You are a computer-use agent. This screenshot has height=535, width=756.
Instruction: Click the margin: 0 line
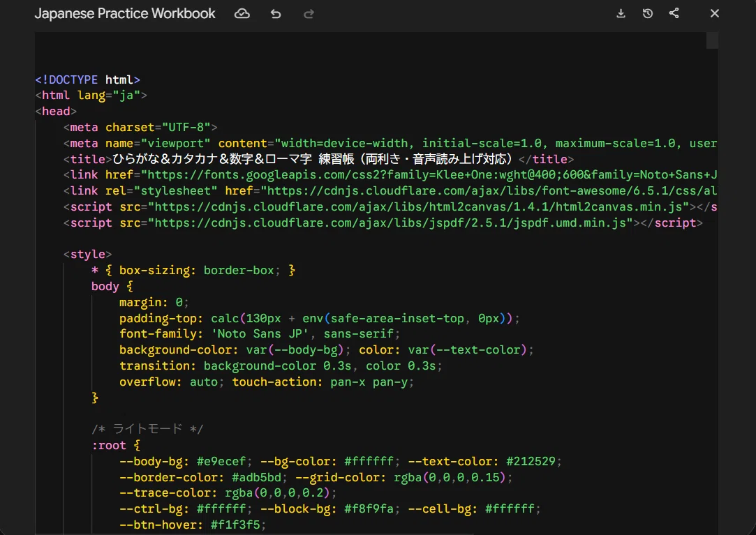[x=154, y=302]
